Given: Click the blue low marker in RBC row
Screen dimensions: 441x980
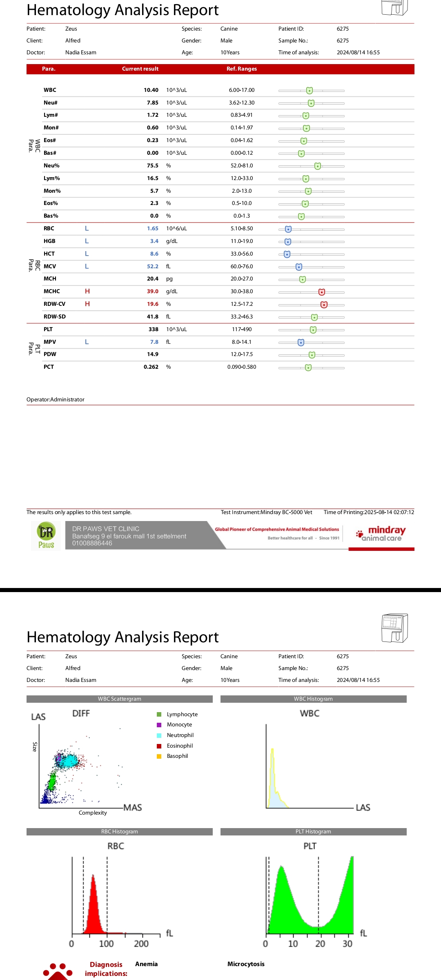Looking at the screenshot, I should point(288,229).
